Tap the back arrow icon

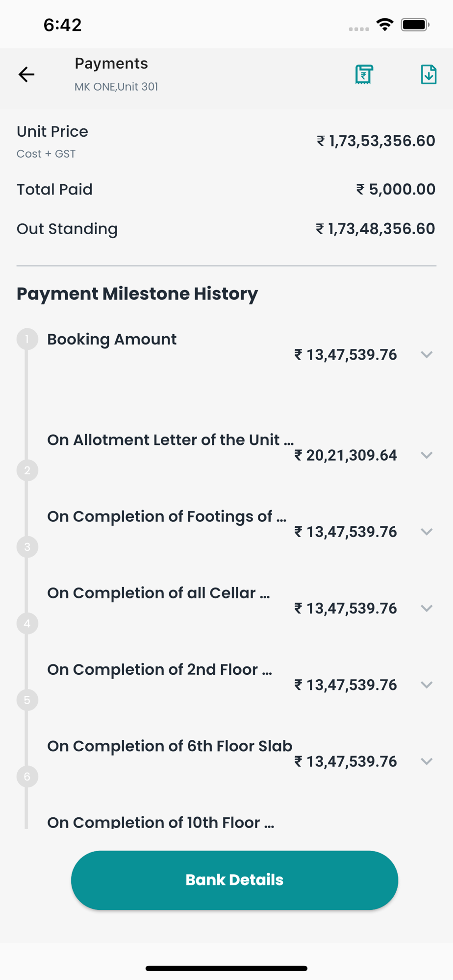(x=26, y=74)
